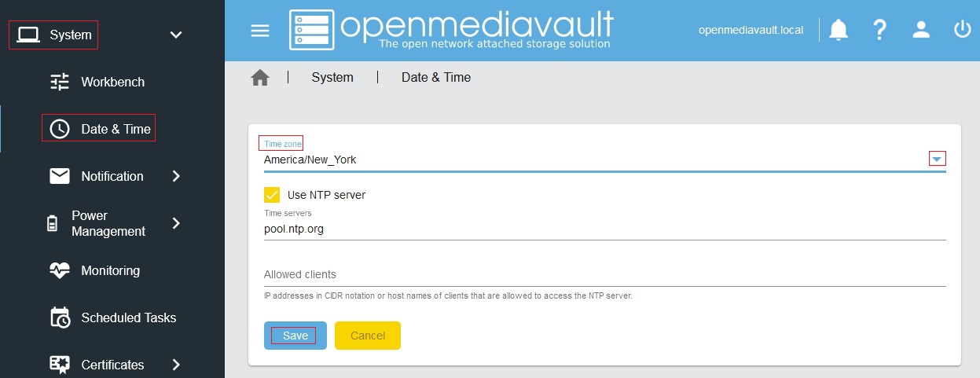
Task: Collapse the System menu chevron
Action: [x=176, y=35]
